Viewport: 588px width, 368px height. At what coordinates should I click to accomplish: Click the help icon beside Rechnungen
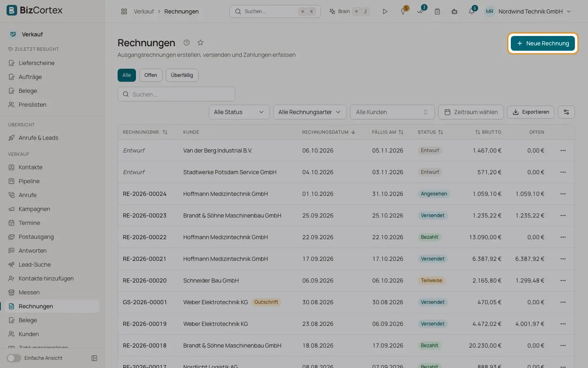point(187,43)
